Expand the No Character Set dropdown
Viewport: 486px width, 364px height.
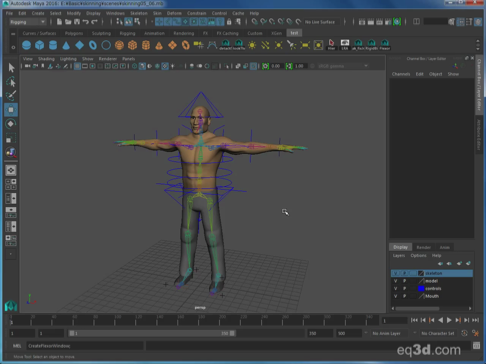pyautogui.click(x=438, y=333)
